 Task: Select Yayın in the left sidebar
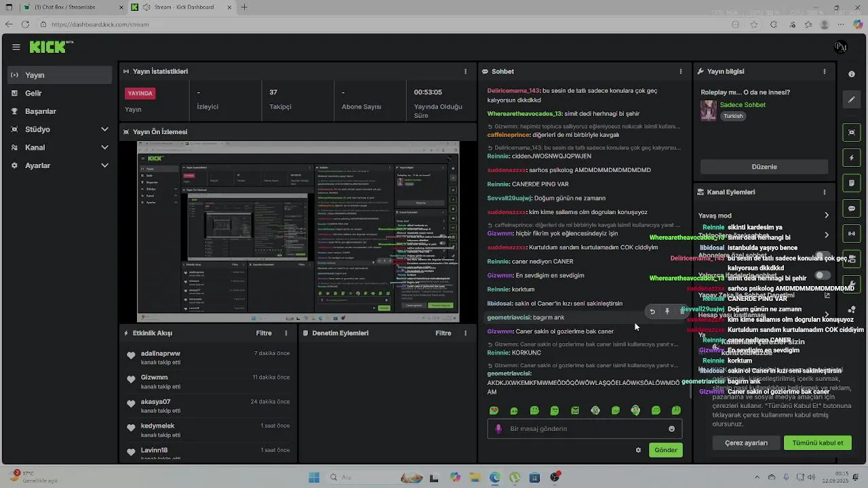coord(60,75)
